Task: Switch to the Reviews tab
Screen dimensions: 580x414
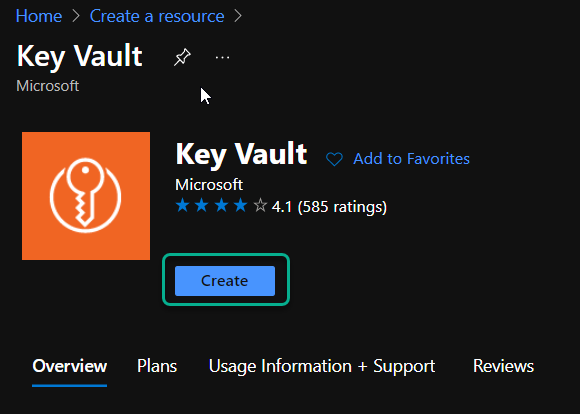Action: tap(503, 366)
